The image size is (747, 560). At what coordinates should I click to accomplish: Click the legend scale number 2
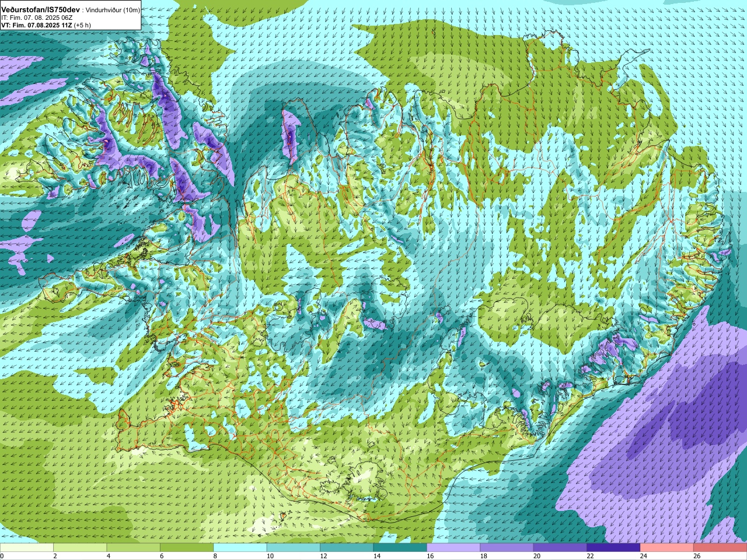click(55, 556)
